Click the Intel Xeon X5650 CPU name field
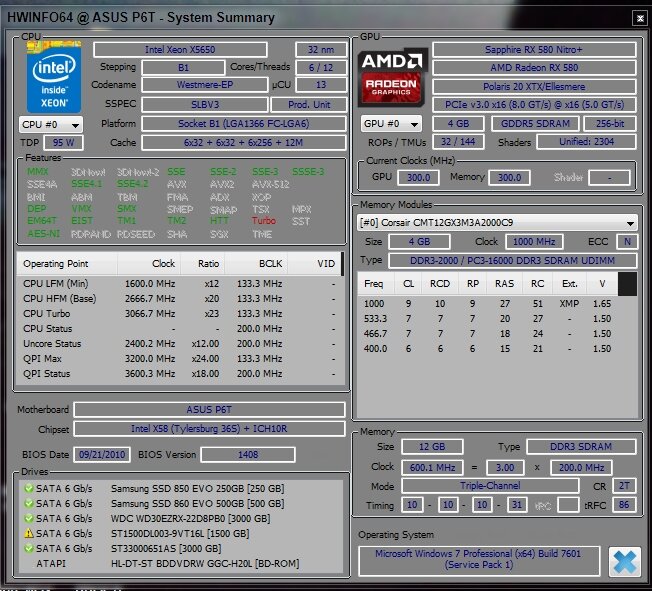This screenshot has width=652, height=591. [x=180, y=49]
